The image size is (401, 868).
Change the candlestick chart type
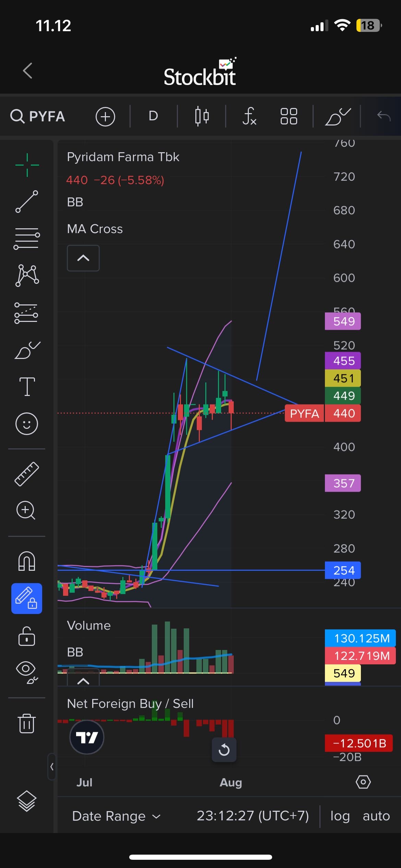(x=202, y=116)
